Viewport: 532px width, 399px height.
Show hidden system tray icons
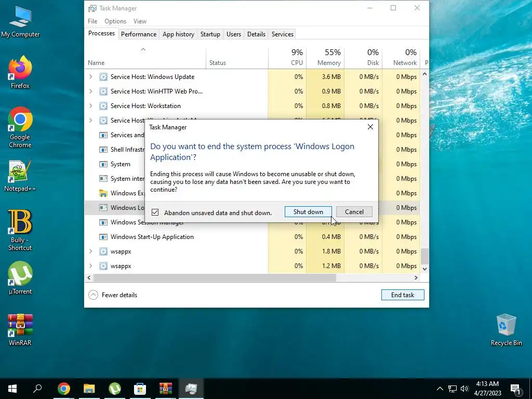coord(440,389)
